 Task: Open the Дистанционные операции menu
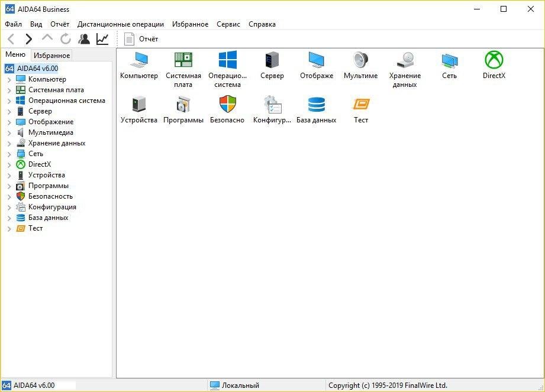[121, 24]
